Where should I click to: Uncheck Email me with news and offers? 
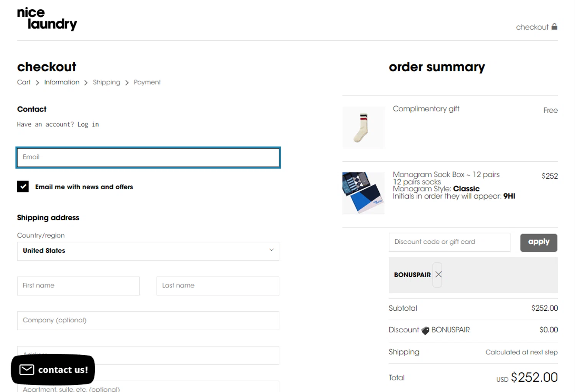click(23, 187)
